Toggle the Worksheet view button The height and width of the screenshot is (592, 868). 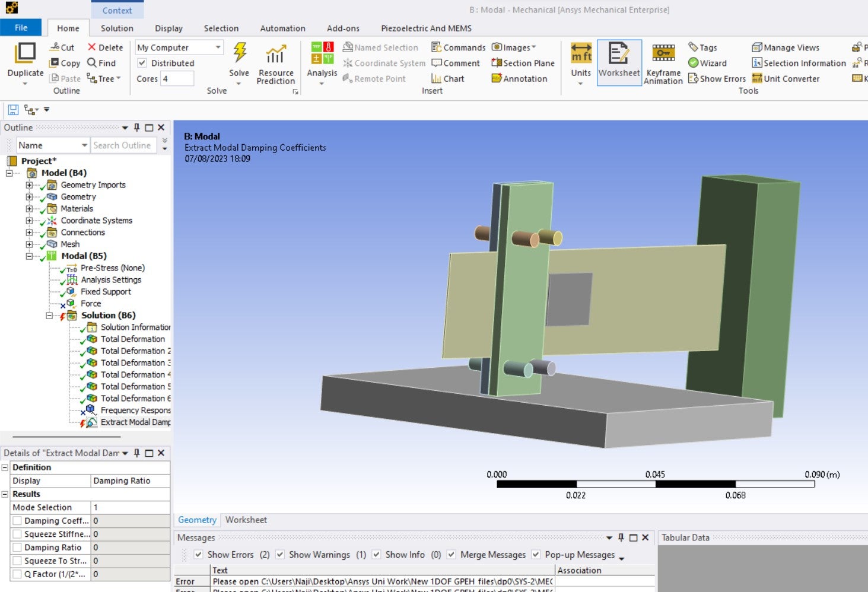tap(619, 62)
